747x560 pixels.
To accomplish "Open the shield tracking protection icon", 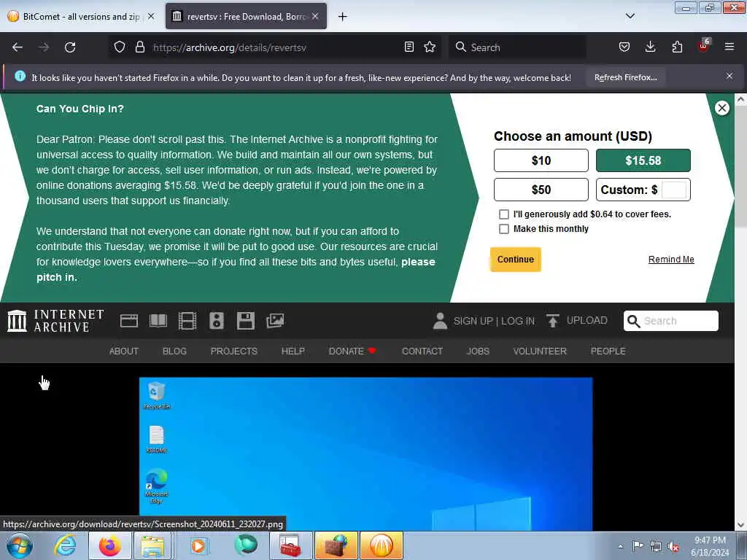I will click(120, 47).
